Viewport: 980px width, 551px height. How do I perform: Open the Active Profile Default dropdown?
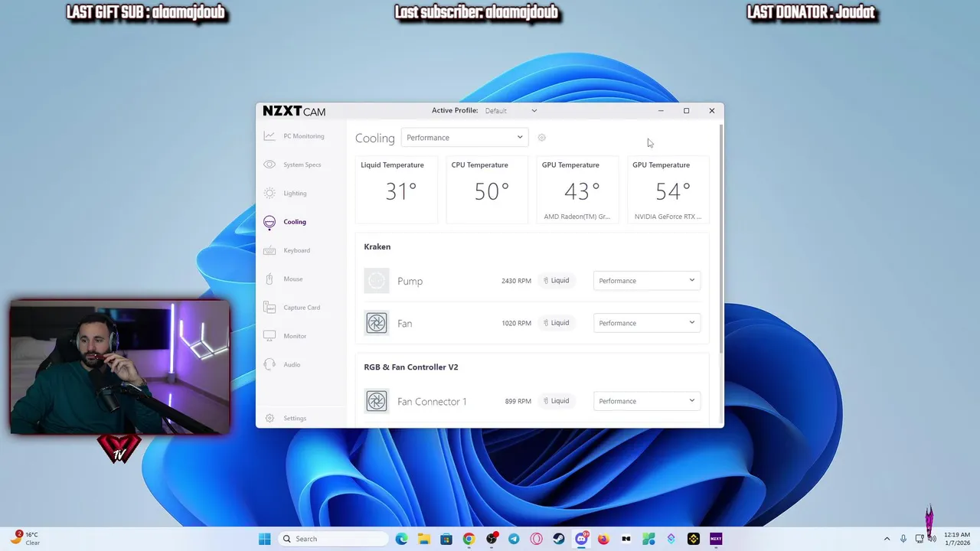[511, 111]
